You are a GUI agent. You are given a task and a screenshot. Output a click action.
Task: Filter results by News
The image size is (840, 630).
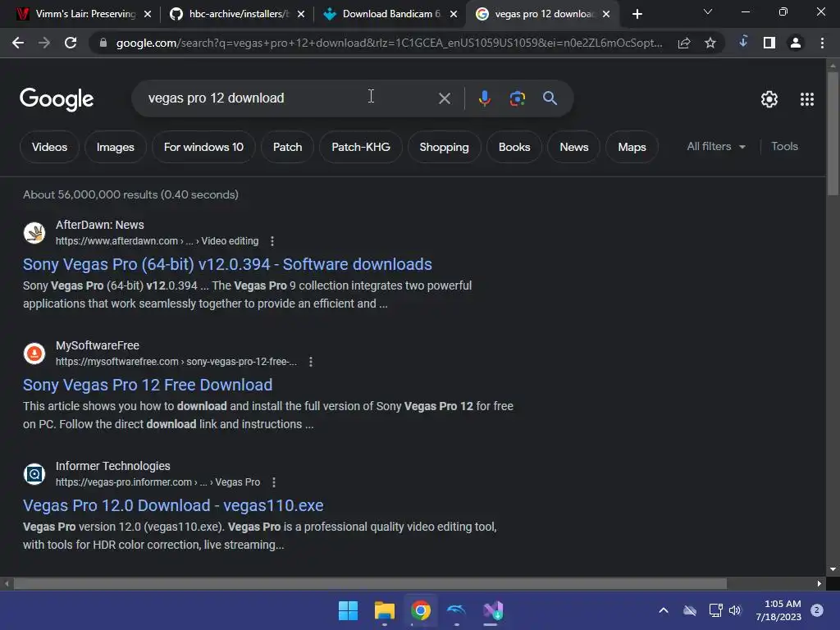click(x=573, y=147)
